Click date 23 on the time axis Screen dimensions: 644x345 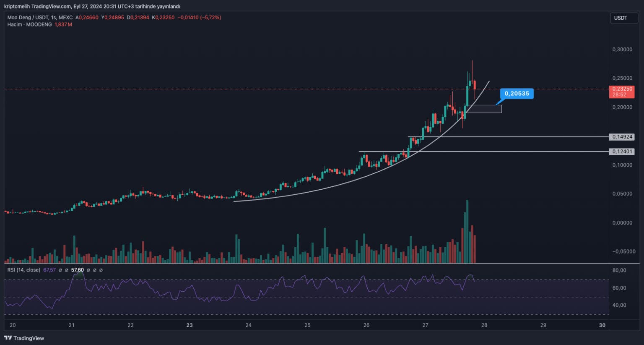tap(190, 325)
